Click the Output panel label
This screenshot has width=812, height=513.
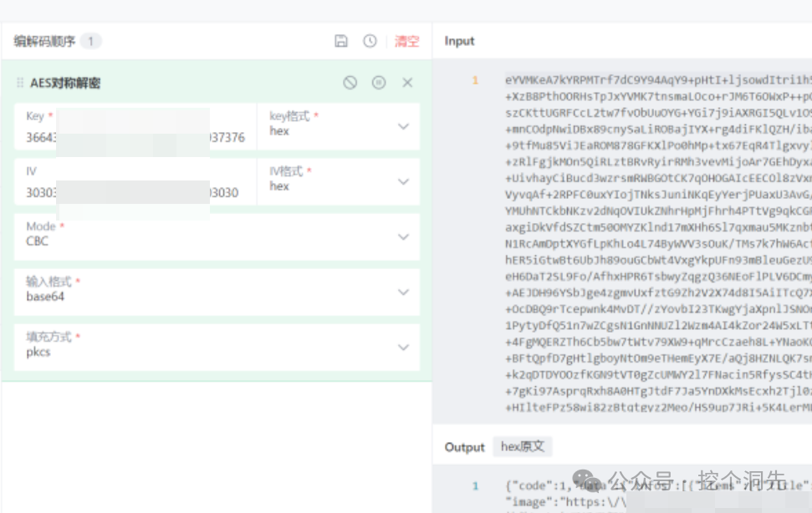(464, 447)
